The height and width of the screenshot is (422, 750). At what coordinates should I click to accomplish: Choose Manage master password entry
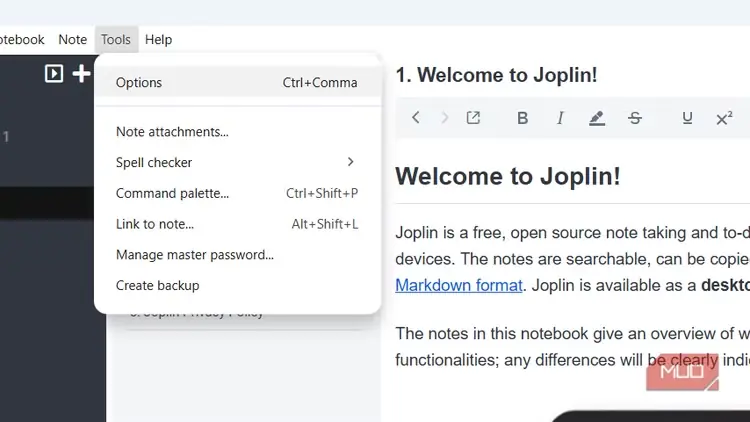click(237, 255)
